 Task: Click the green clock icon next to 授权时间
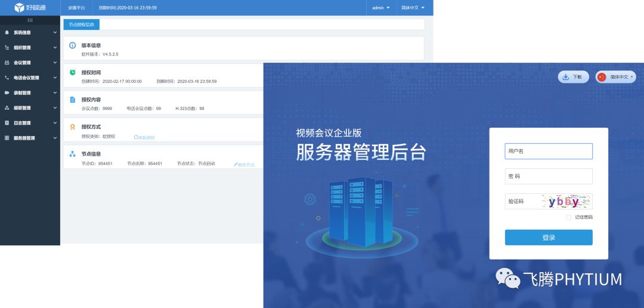73,72
